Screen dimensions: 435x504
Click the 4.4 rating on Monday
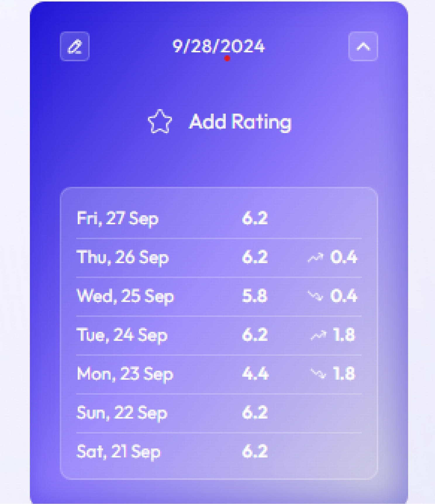pyautogui.click(x=255, y=374)
